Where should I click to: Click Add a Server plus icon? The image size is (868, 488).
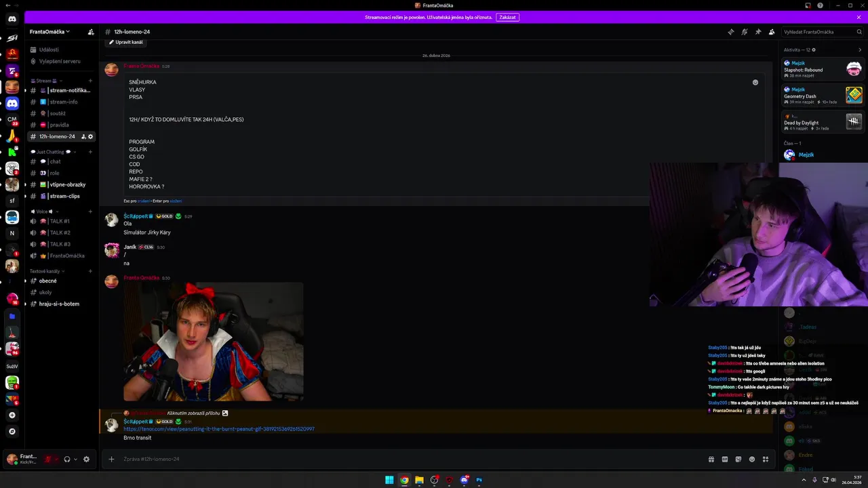point(12,415)
